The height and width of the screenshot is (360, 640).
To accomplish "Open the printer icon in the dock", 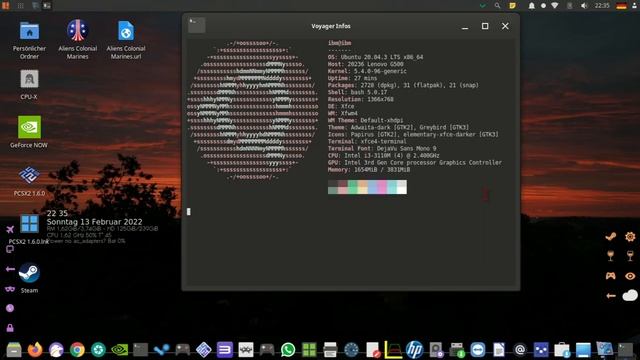I will tap(330, 350).
